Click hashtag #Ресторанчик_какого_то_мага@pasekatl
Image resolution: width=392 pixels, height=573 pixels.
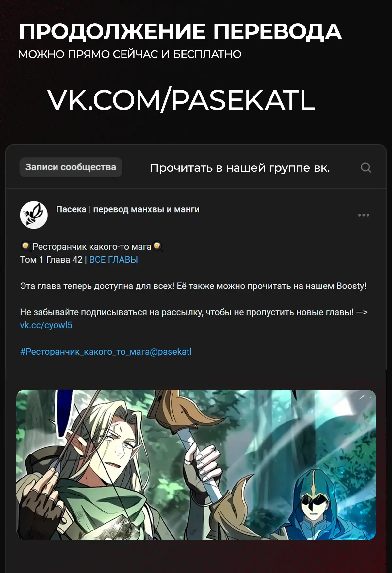106,352
